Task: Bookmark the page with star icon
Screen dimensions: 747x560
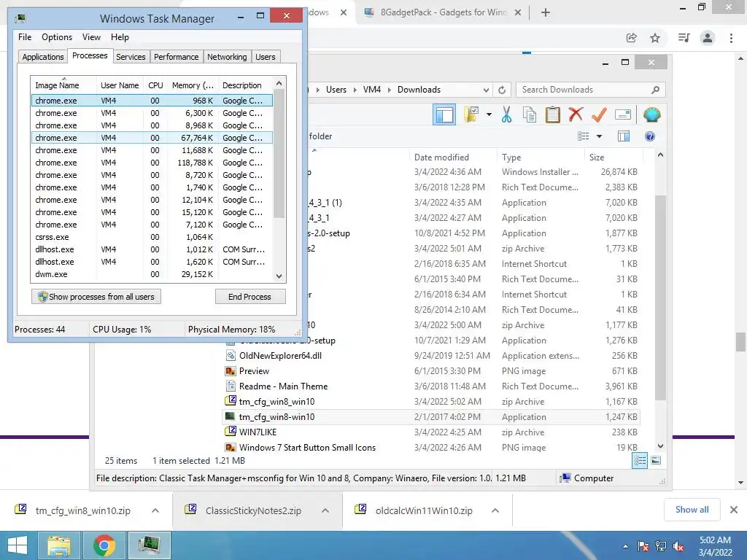Action: (655, 38)
